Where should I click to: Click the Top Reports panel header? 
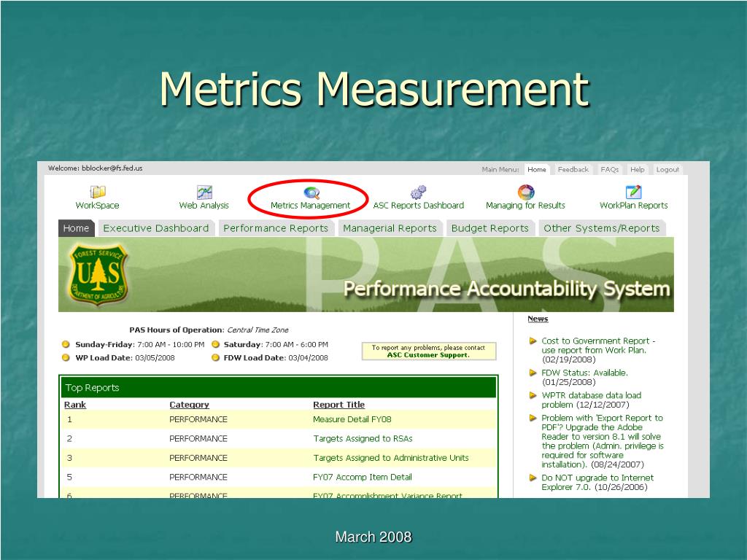(279, 388)
